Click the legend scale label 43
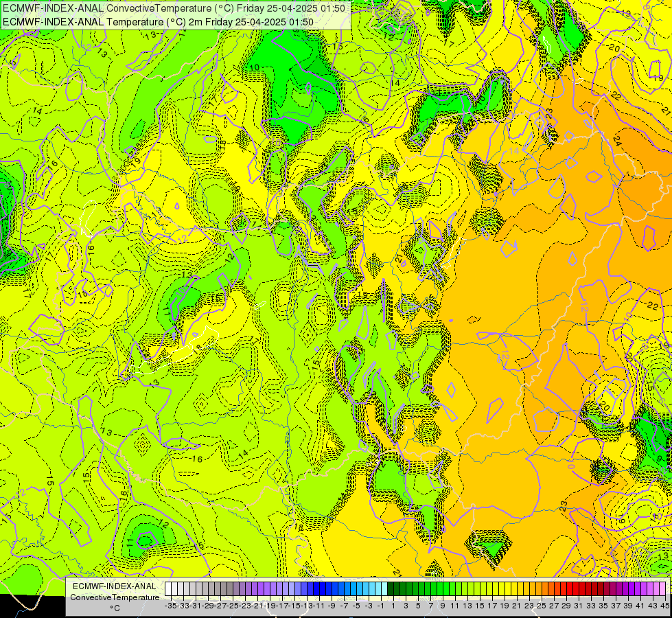 click(x=652, y=606)
